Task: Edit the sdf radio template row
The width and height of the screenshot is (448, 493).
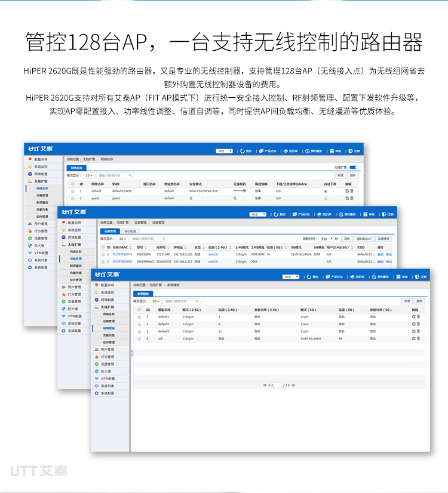Action: pyautogui.click(x=414, y=338)
